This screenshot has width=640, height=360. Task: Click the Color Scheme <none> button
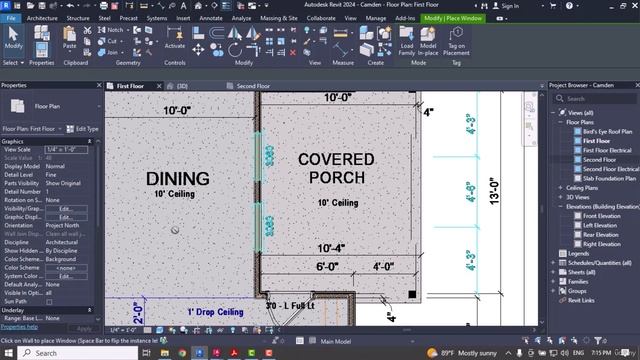(x=66, y=268)
